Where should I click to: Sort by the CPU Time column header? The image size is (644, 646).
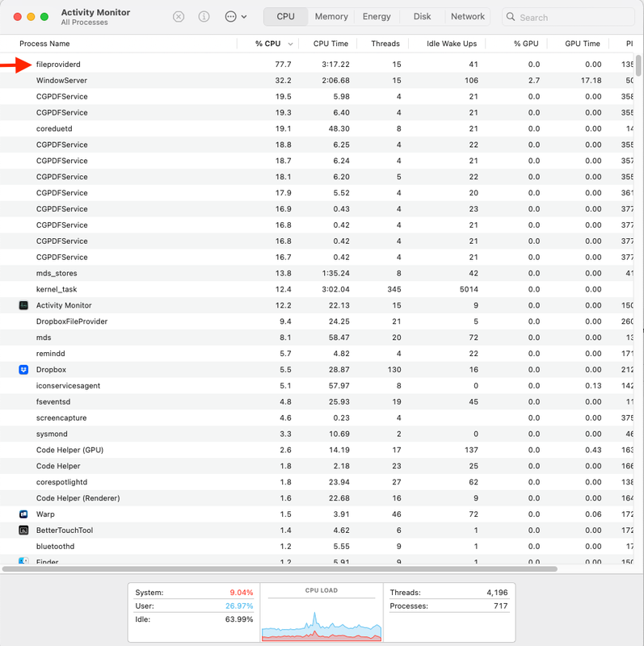330,44
